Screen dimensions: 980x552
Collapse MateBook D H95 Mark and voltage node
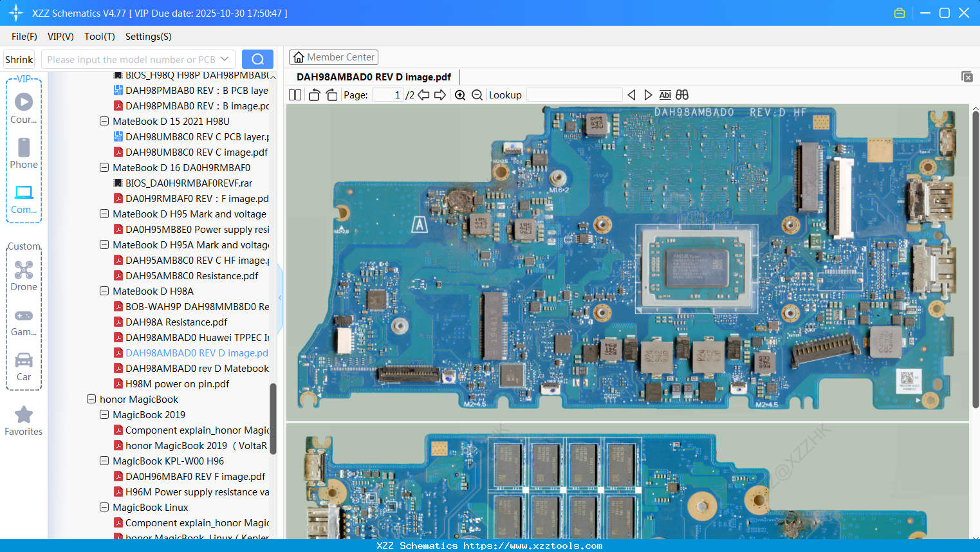pyautogui.click(x=104, y=214)
